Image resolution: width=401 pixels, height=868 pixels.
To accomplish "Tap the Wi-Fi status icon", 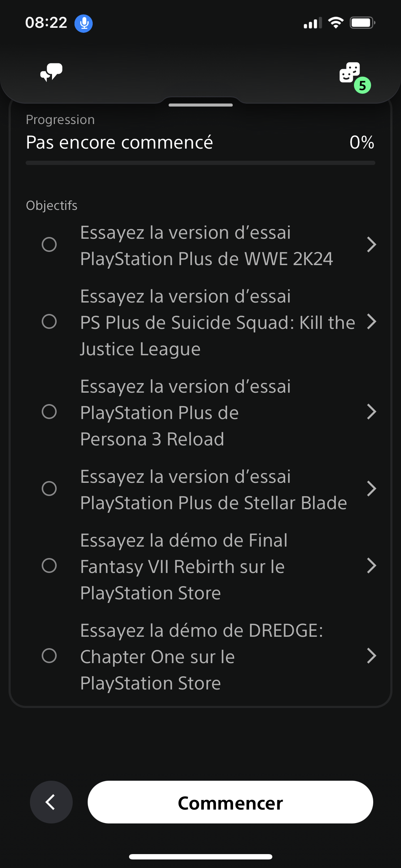I will (336, 23).
